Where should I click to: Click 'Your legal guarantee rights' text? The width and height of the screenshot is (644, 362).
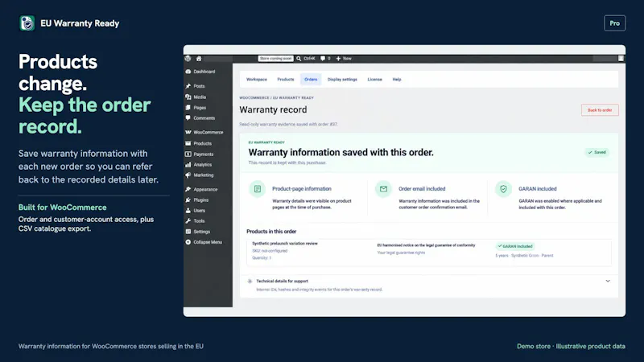[x=401, y=253]
